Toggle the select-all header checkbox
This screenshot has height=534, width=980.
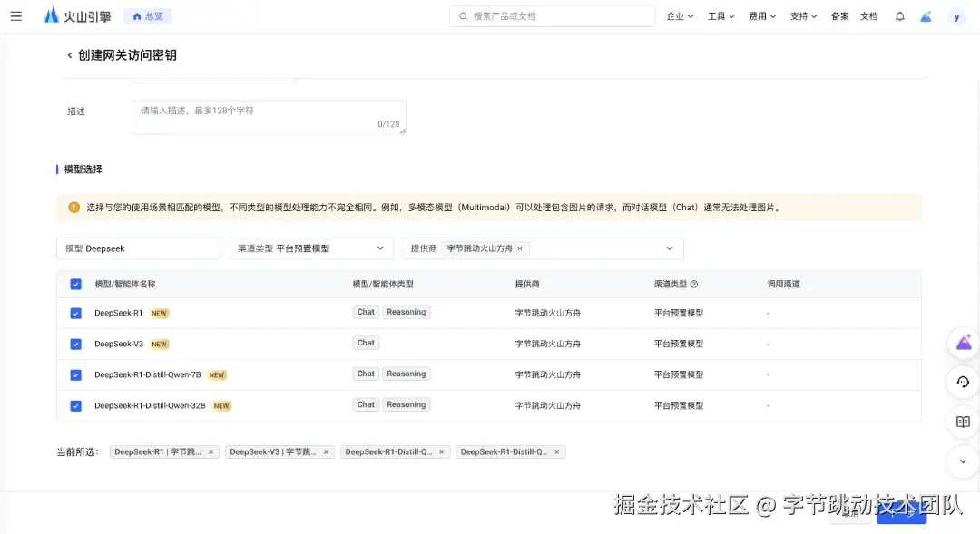[x=75, y=284]
